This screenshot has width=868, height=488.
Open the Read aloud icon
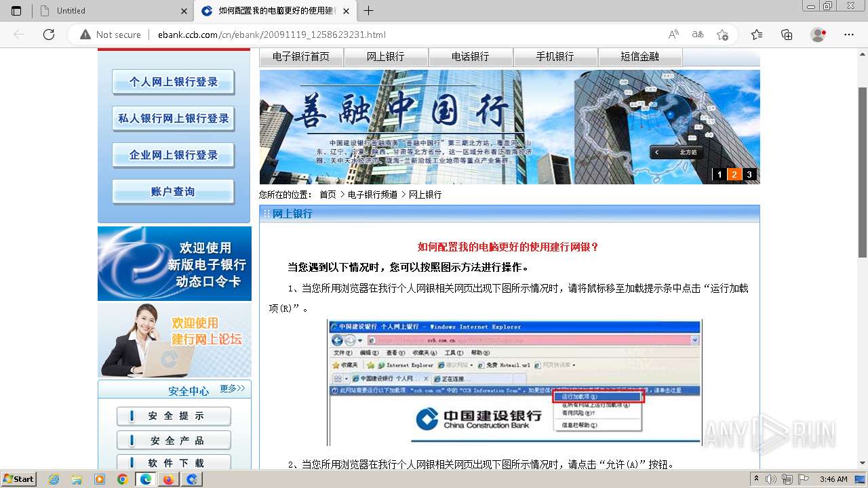pos(673,35)
